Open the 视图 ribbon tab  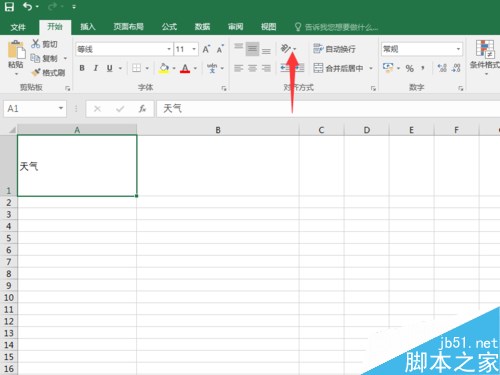268,27
